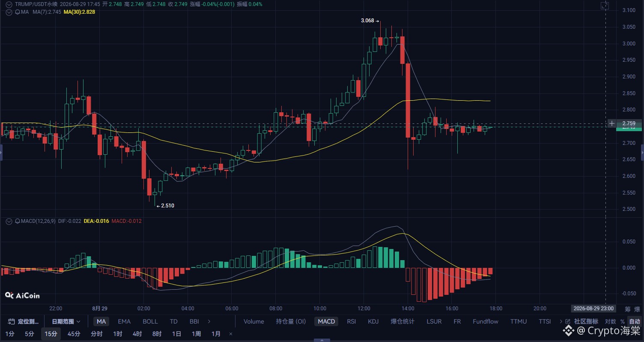
Task: Collapse the MACD indicator legend arrow
Action: (9, 221)
